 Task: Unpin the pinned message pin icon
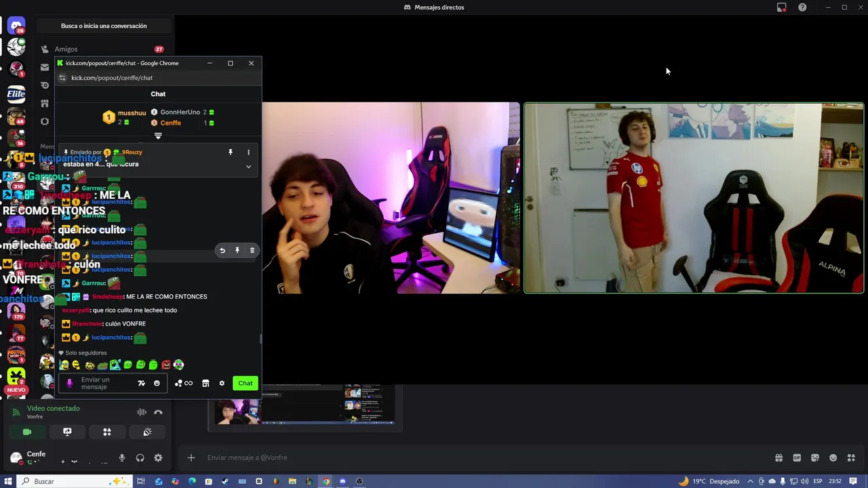[231, 152]
